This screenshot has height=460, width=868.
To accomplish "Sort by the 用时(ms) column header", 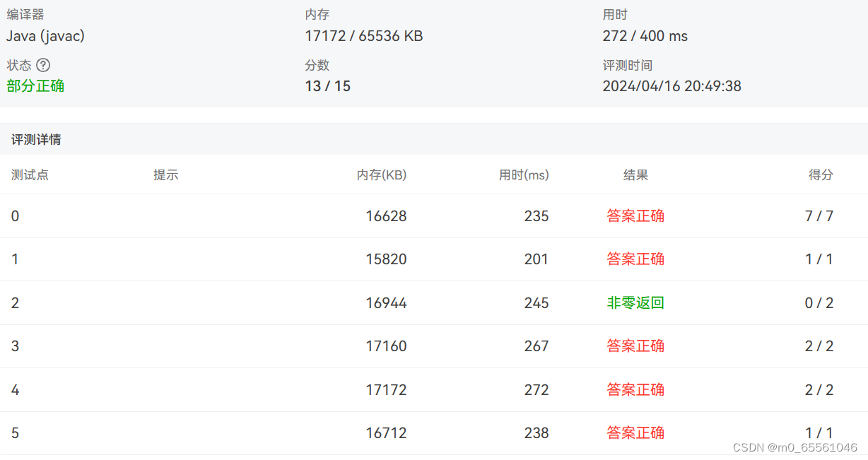I will (524, 175).
